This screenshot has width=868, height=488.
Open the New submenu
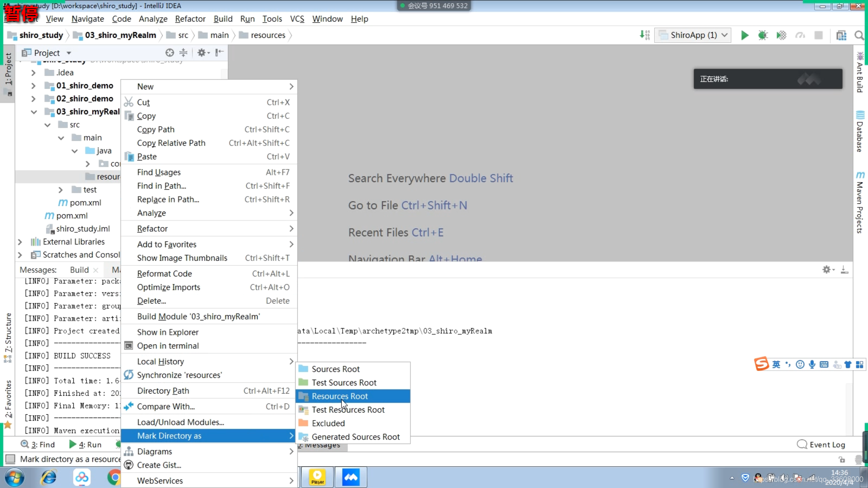pyautogui.click(x=209, y=87)
